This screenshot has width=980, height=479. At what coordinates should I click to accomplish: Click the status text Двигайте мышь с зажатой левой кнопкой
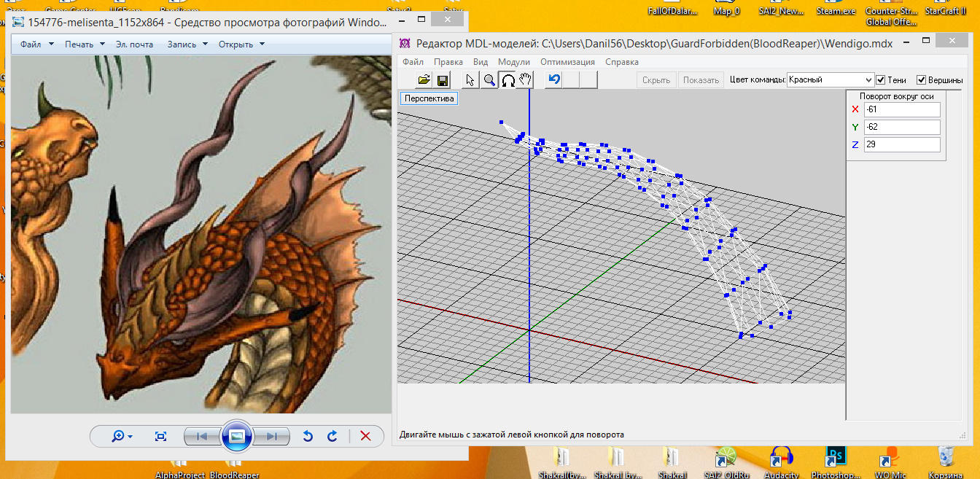pyautogui.click(x=512, y=435)
